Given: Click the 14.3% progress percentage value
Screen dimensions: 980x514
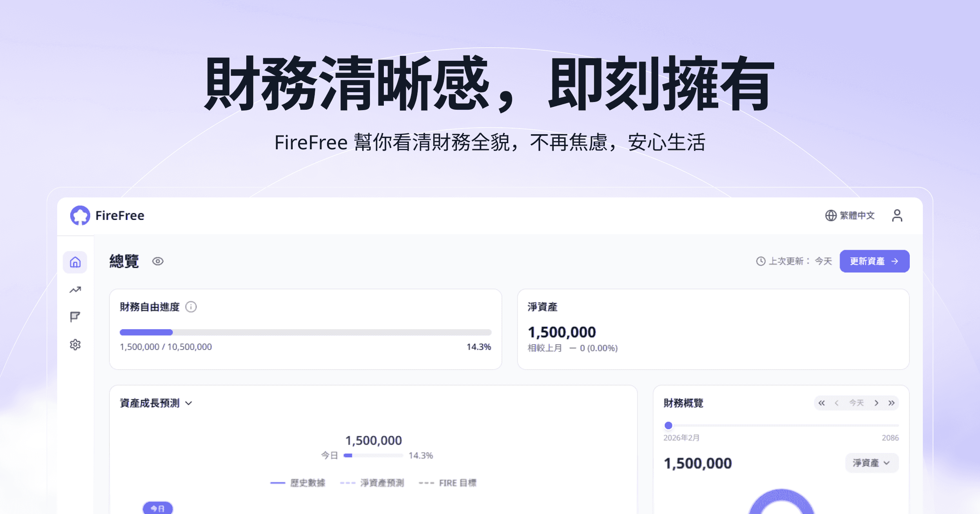Looking at the screenshot, I should click(x=479, y=347).
